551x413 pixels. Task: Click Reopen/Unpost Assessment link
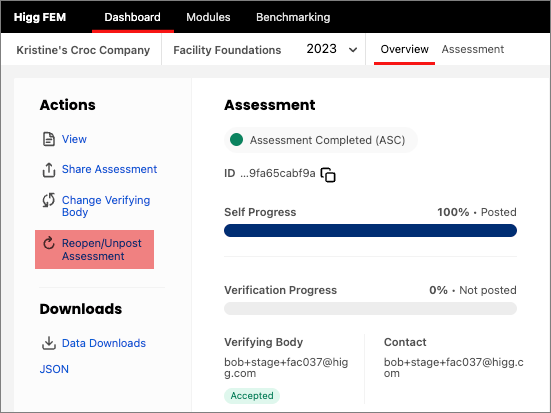coord(102,250)
